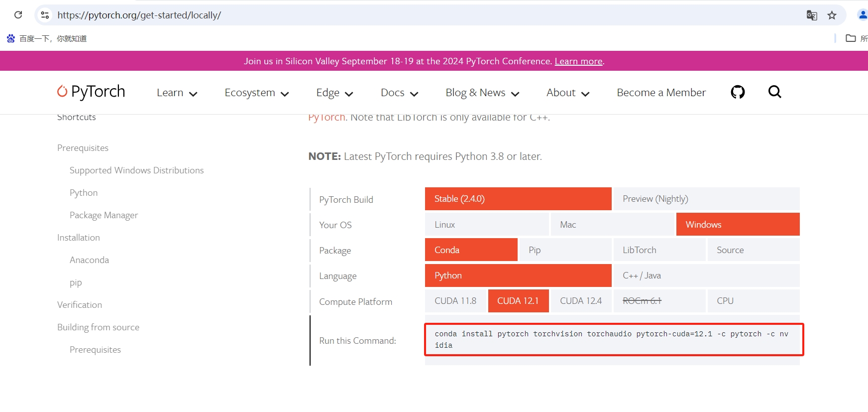Choose Windows as your OS
Screen dimensions: 868x412
[738, 224]
